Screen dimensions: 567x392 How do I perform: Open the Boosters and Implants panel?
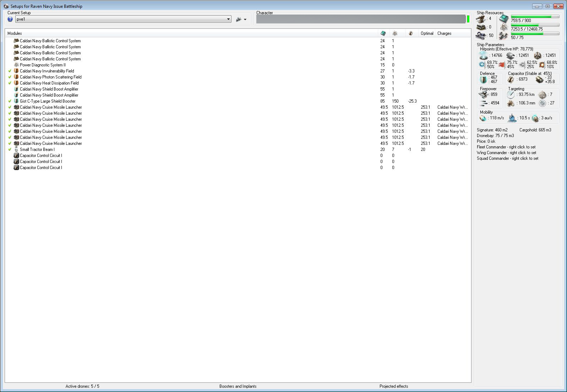238,386
